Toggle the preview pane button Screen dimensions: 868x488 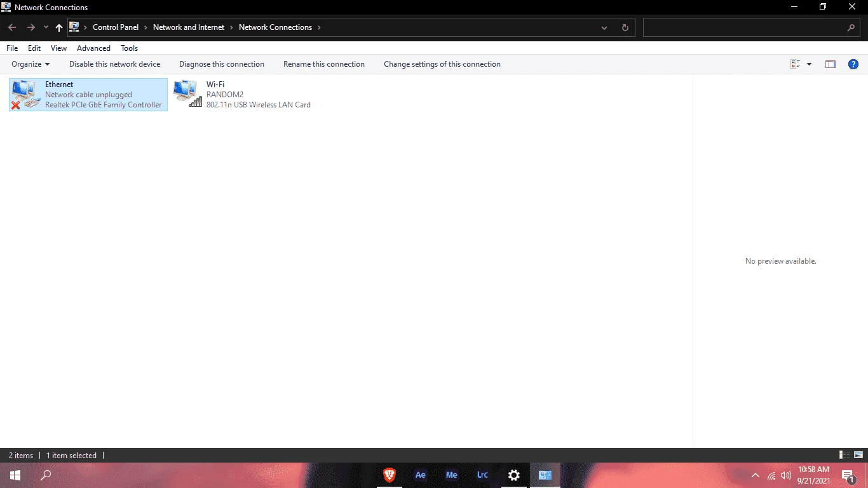pos(830,64)
